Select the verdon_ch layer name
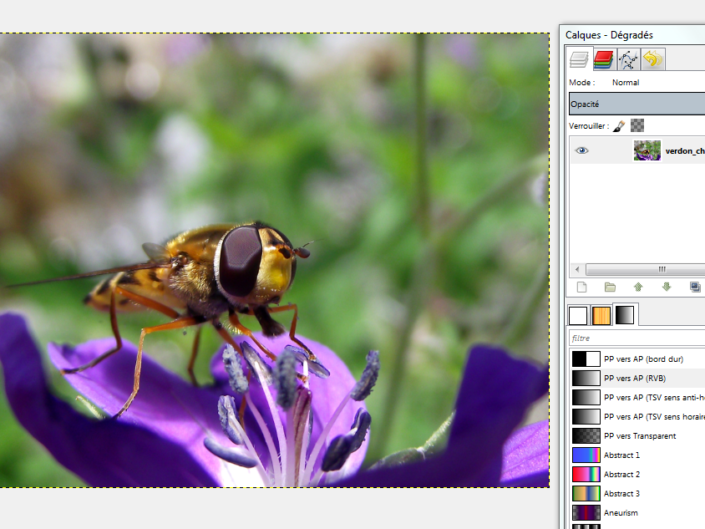Image resolution: width=705 pixels, height=529 pixels. (685, 151)
